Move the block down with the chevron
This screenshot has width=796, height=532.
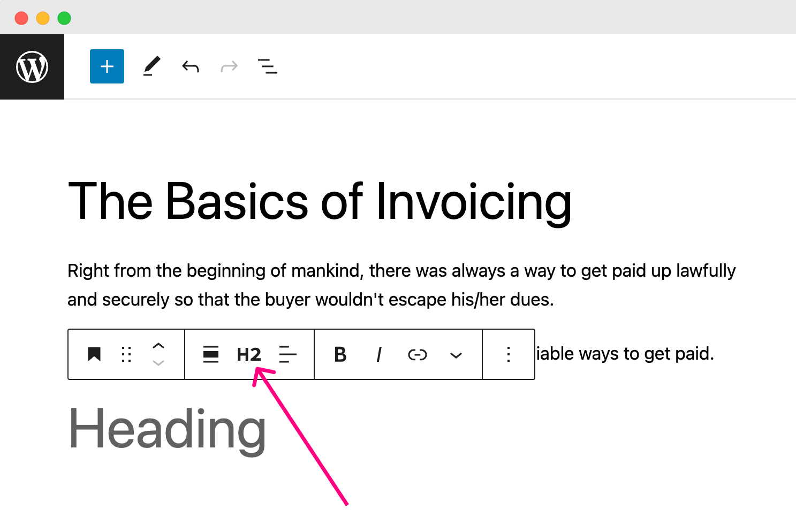pyautogui.click(x=158, y=363)
